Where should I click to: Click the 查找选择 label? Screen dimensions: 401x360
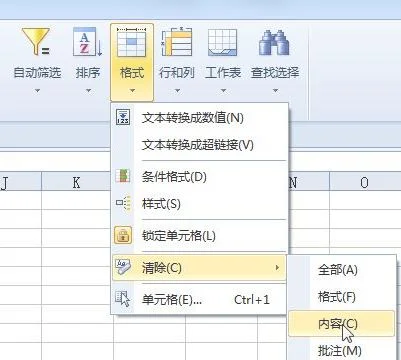275,72
